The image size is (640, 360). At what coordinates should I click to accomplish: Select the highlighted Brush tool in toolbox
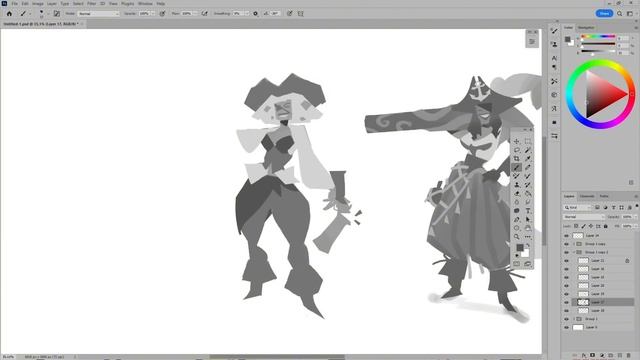pos(516,167)
